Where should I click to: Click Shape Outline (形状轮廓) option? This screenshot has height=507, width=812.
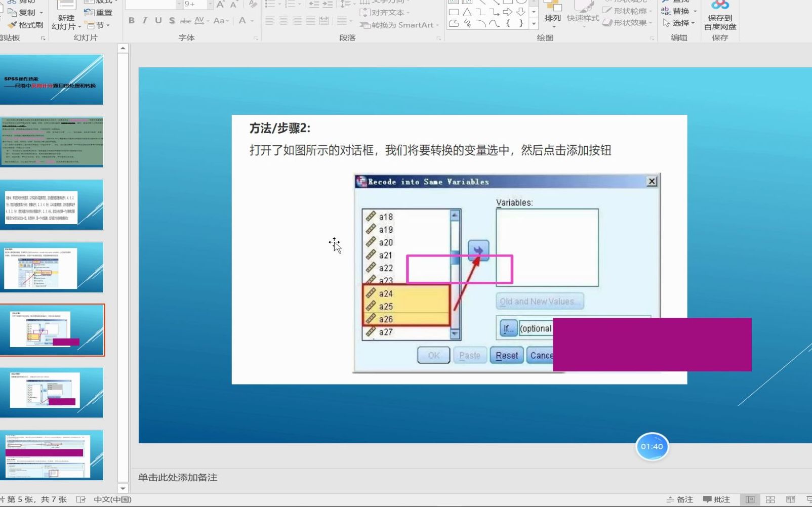(627, 11)
